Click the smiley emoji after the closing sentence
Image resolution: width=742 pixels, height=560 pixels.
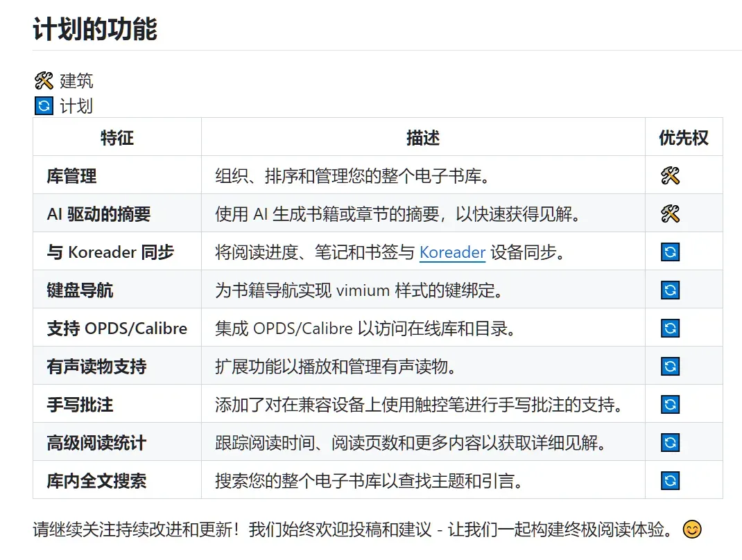(x=692, y=530)
